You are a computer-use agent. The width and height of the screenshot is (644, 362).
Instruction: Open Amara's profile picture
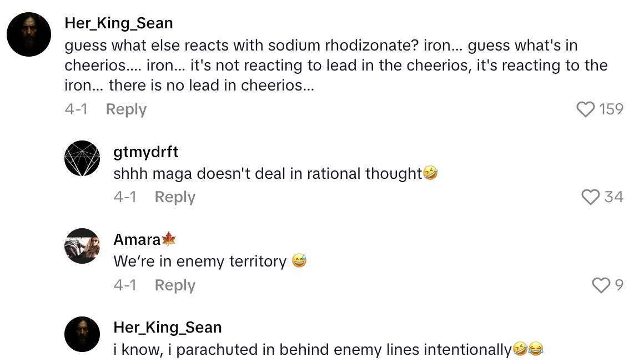pos(82,246)
